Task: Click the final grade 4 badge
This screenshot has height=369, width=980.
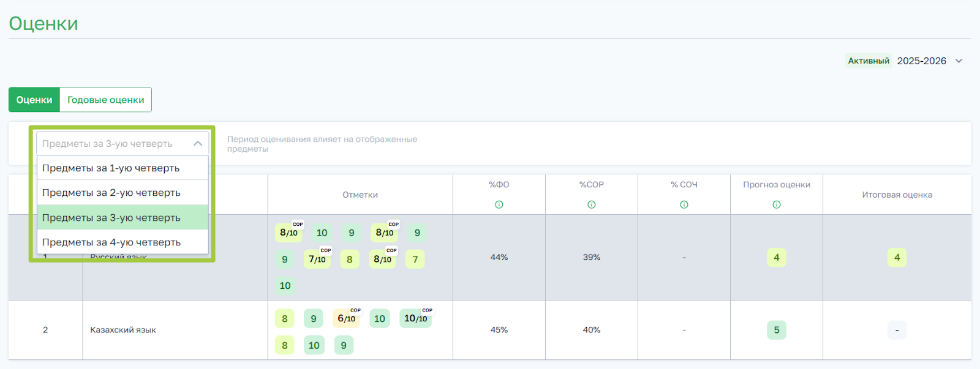Action: [x=897, y=258]
